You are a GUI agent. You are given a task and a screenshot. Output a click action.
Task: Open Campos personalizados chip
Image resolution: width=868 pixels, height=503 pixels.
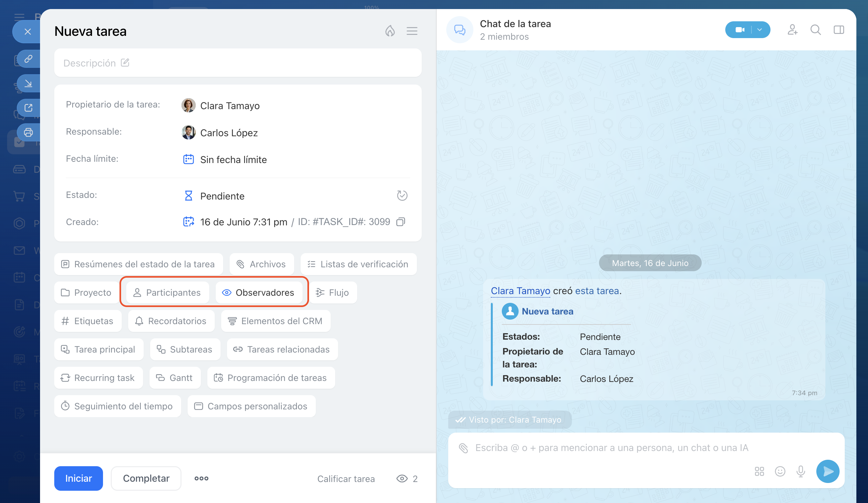coord(252,406)
